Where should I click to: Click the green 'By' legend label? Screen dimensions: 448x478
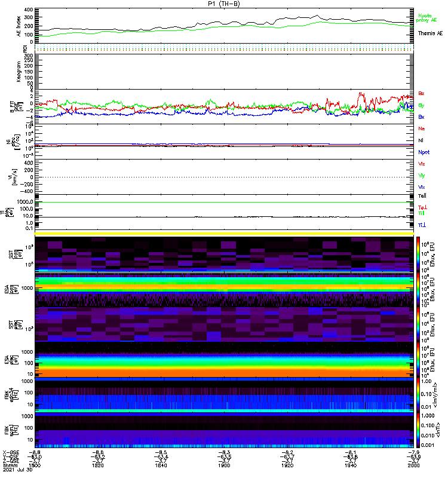tap(421, 106)
